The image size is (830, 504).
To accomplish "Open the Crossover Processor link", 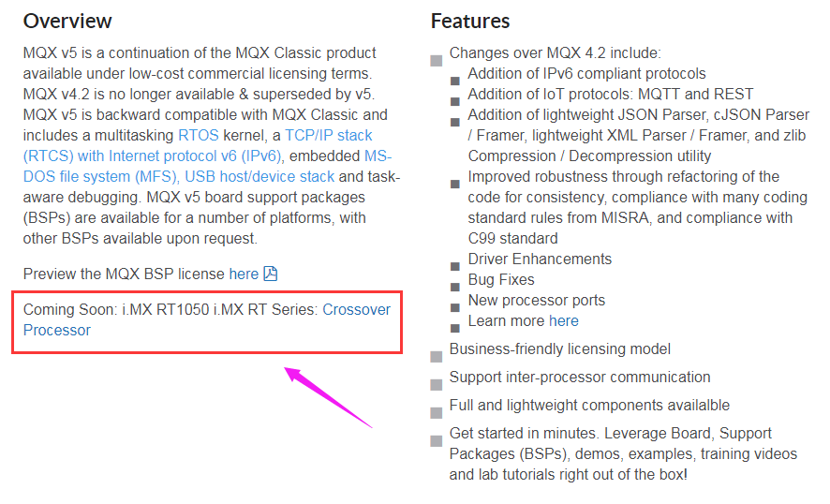I will click(x=207, y=319).
